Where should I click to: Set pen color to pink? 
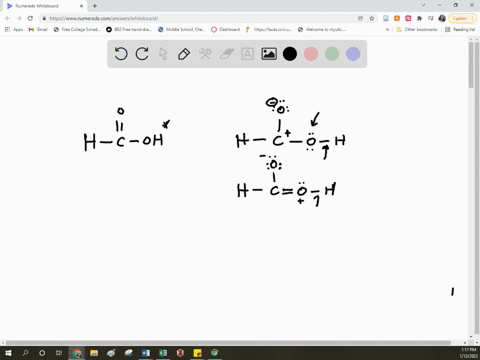click(311, 54)
